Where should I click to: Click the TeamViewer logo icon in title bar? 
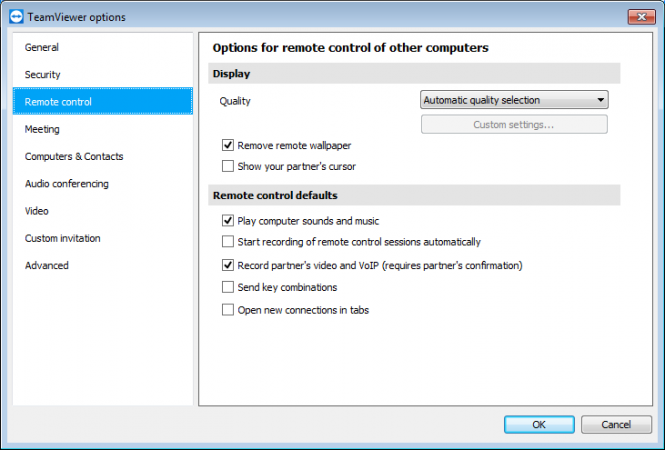coord(16,17)
